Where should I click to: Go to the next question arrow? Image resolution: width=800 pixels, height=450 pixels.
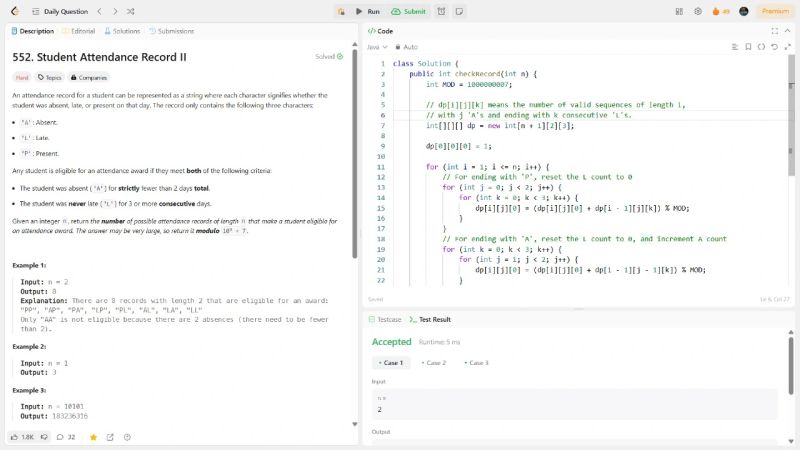115,11
